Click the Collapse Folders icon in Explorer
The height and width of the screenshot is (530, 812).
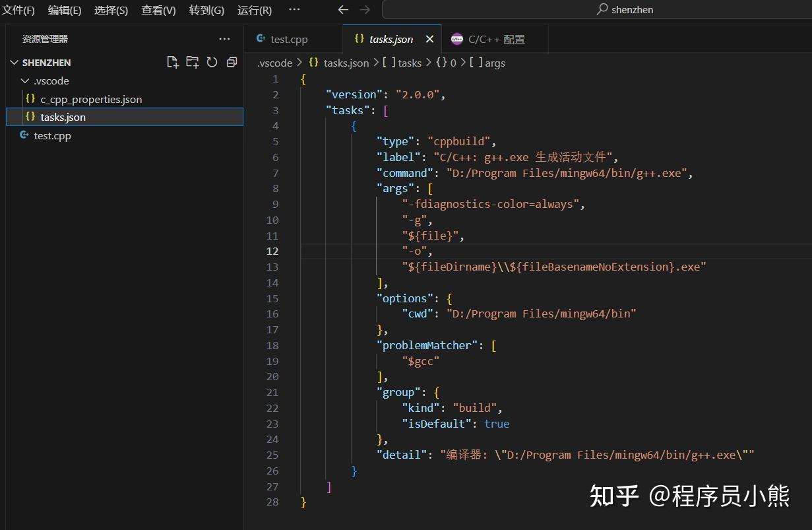(230, 61)
